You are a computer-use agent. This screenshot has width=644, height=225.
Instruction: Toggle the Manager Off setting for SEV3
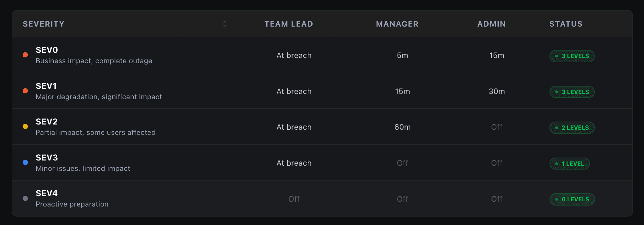tap(402, 163)
